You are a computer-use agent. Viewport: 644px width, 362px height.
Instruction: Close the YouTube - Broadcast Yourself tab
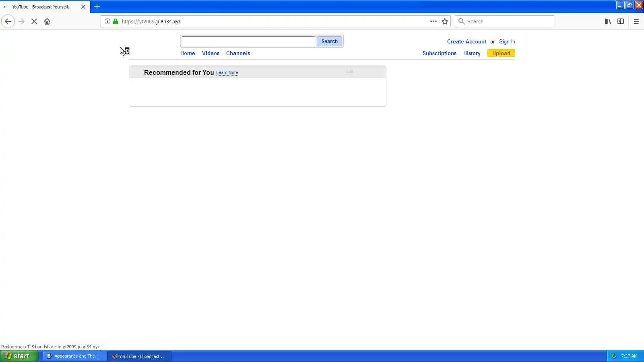pos(83,7)
